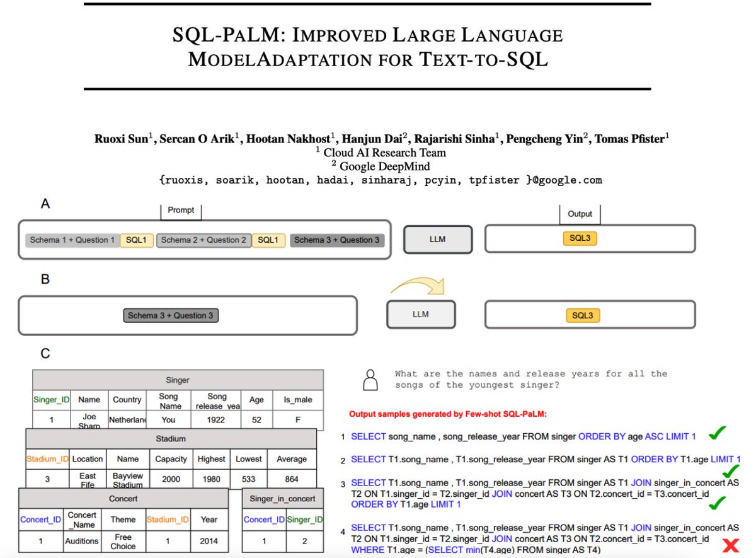Click the Average column header
Image resolution: width=756 pixels, height=558 pixels.
[x=292, y=459]
